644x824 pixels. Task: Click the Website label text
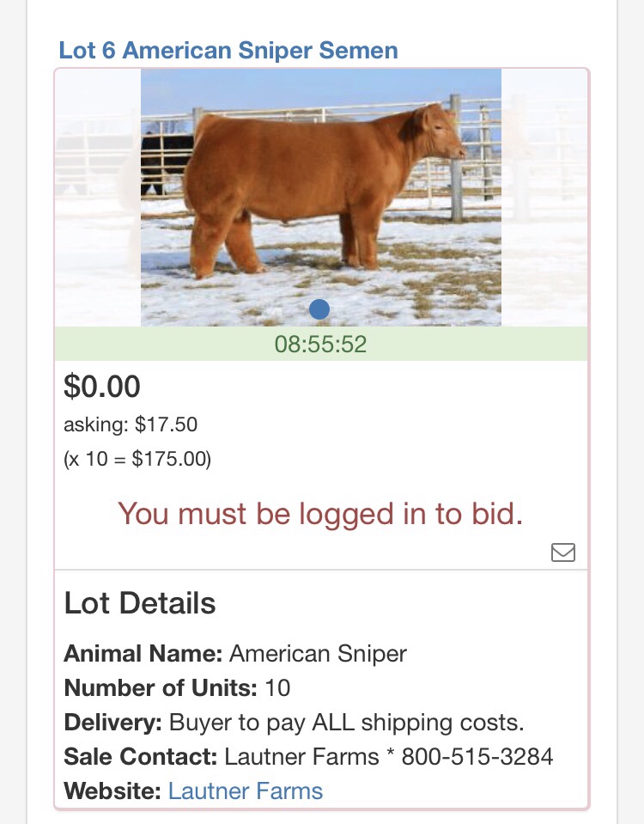click(112, 790)
